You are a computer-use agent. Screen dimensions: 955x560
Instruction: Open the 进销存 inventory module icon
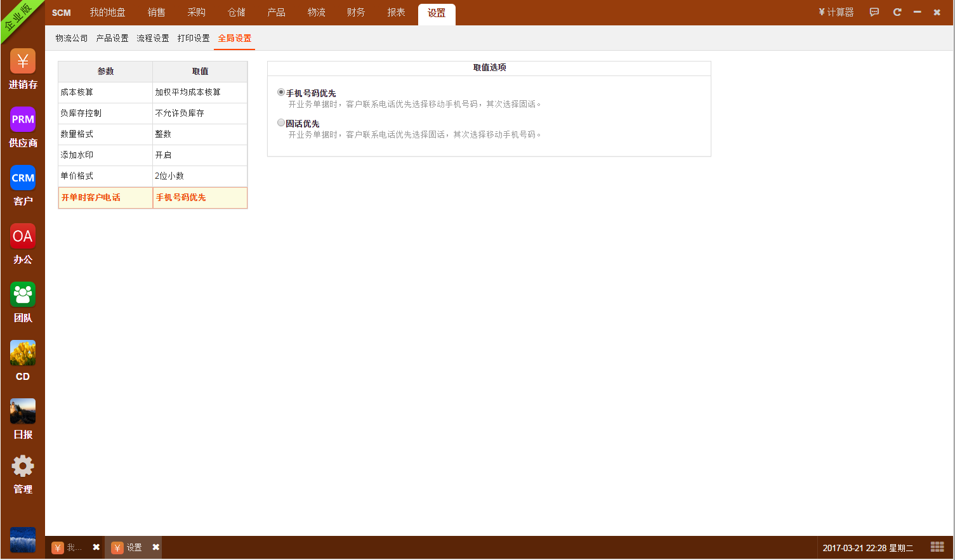click(23, 62)
